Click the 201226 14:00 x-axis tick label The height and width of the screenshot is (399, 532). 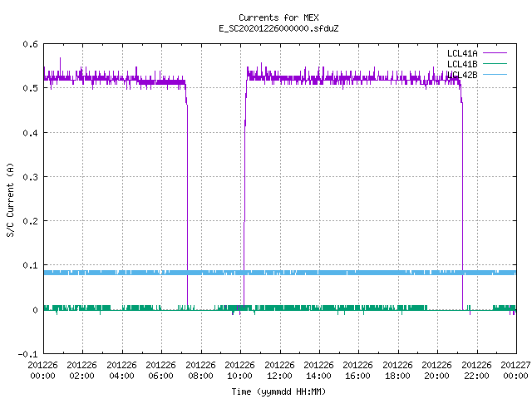(318, 370)
